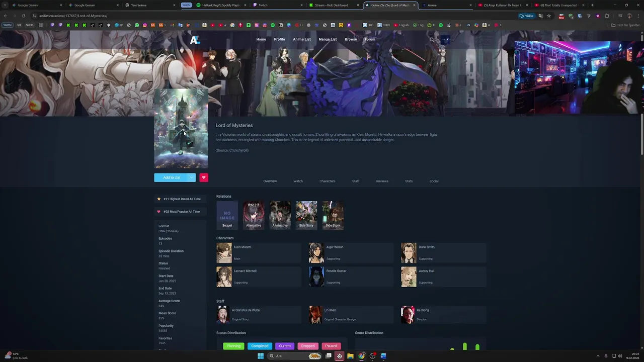Click the Sequel relation card
The height and width of the screenshot is (362, 644).
point(227,215)
